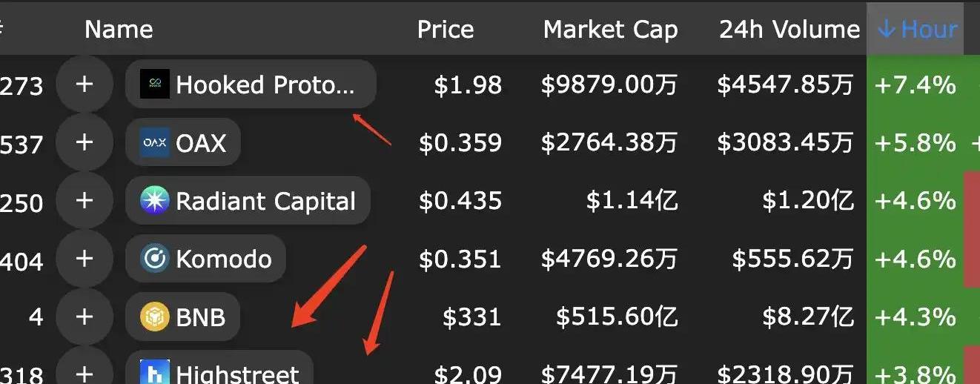Add Hooked Protocol with its plus button
This screenshot has height=384, width=980.
pos(85,85)
